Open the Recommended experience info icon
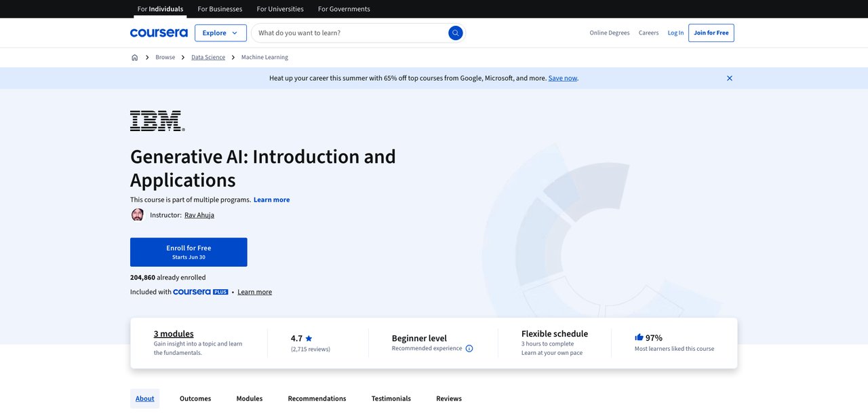The width and height of the screenshot is (868, 414). click(469, 349)
